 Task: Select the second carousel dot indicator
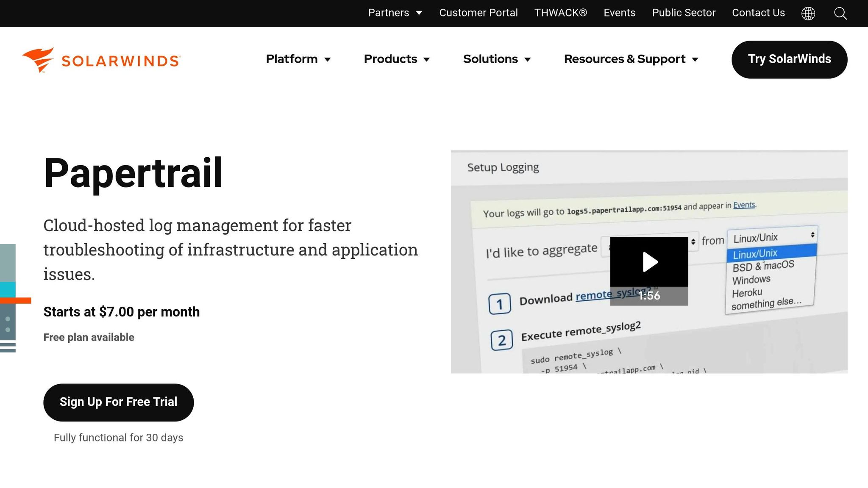click(8, 328)
